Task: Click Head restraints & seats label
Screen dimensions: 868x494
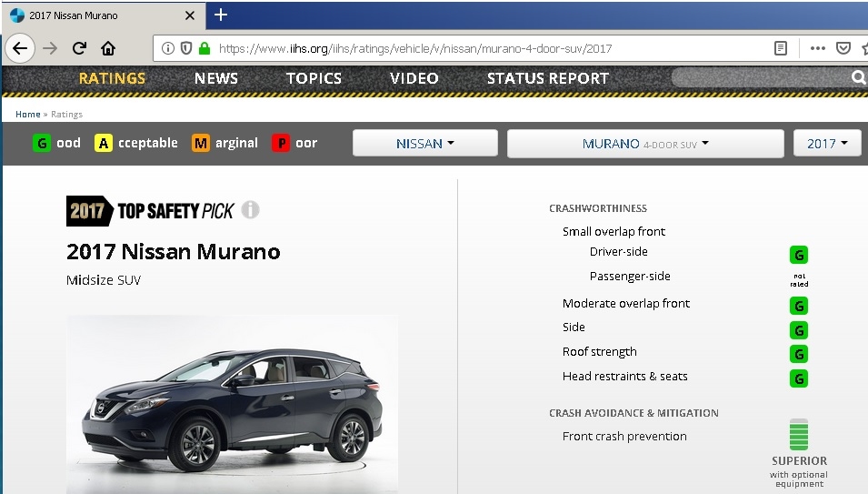Action: point(625,376)
